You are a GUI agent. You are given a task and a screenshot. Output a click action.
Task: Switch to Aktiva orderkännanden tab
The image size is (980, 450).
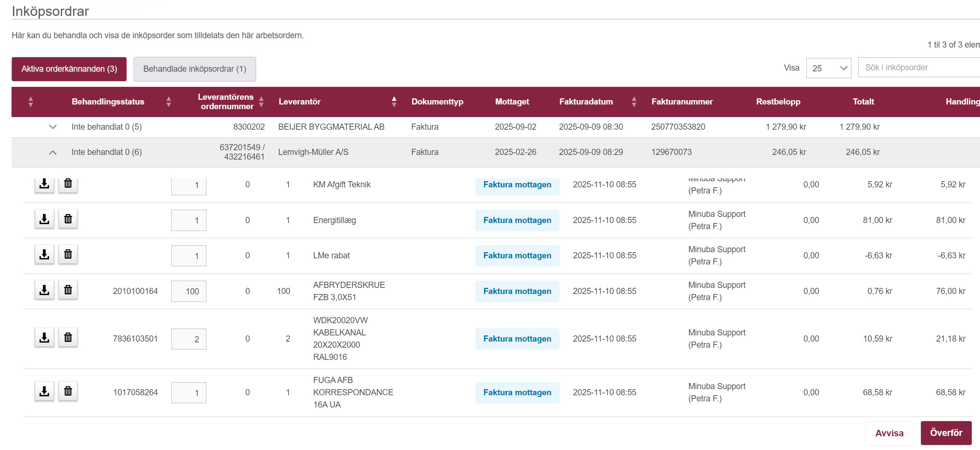pos(69,69)
